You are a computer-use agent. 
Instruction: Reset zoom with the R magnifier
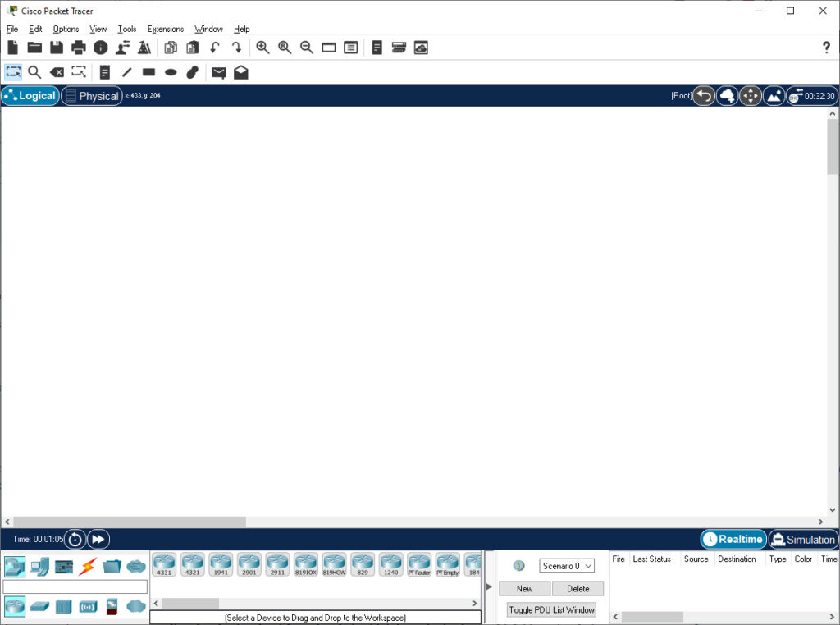click(x=285, y=48)
